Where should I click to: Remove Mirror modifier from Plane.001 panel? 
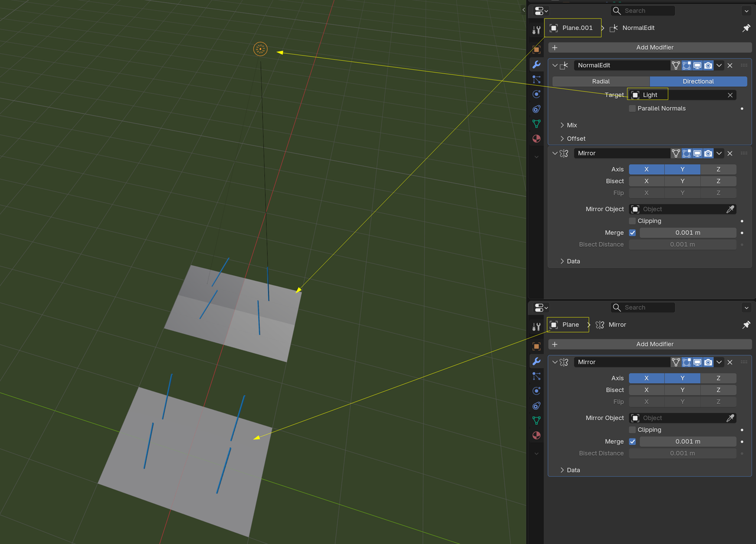point(730,153)
